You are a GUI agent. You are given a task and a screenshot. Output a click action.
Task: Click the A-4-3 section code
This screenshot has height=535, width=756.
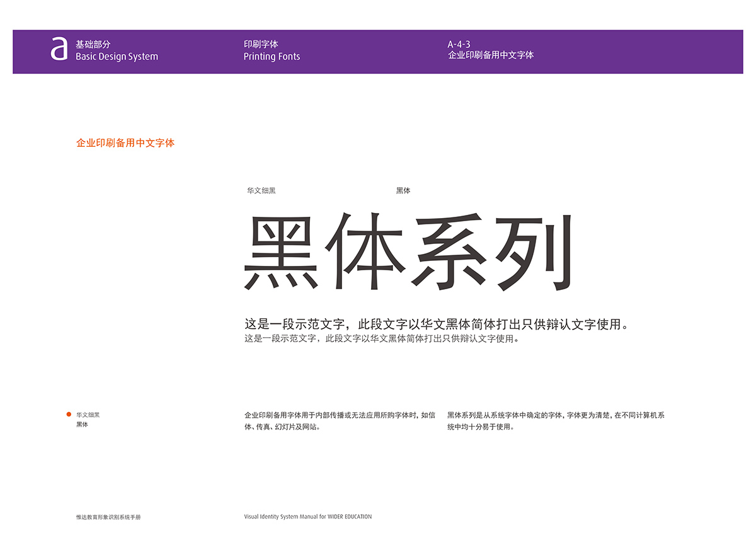459,44
